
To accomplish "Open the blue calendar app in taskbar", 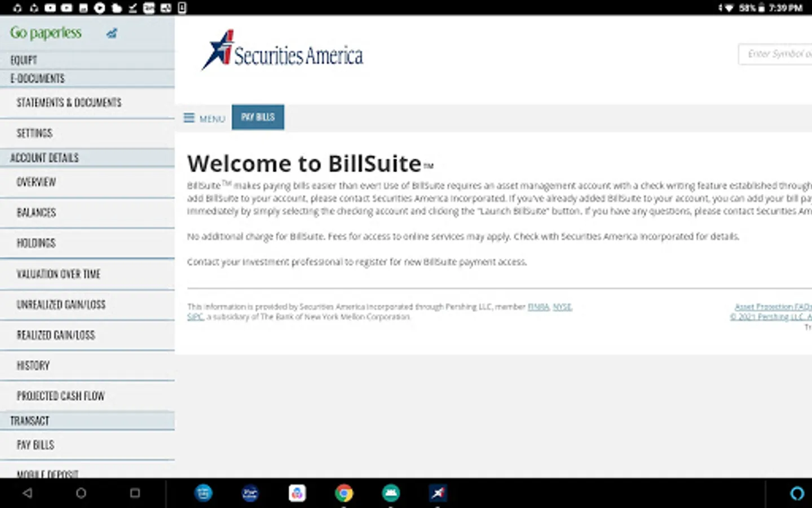I will (203, 493).
